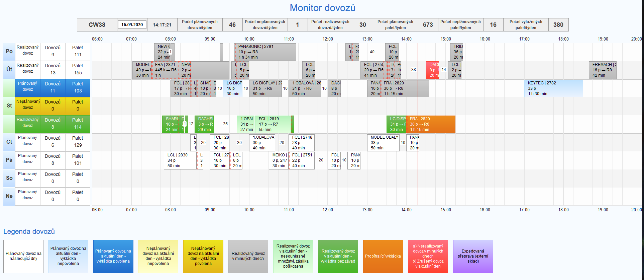
Task: Click the CW38 week cell
Action: (x=97, y=25)
